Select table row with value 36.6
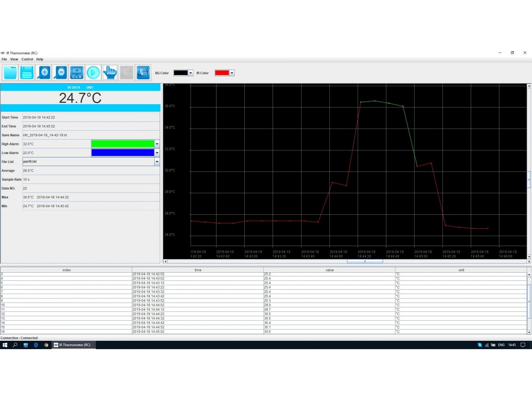 [x=264, y=318]
